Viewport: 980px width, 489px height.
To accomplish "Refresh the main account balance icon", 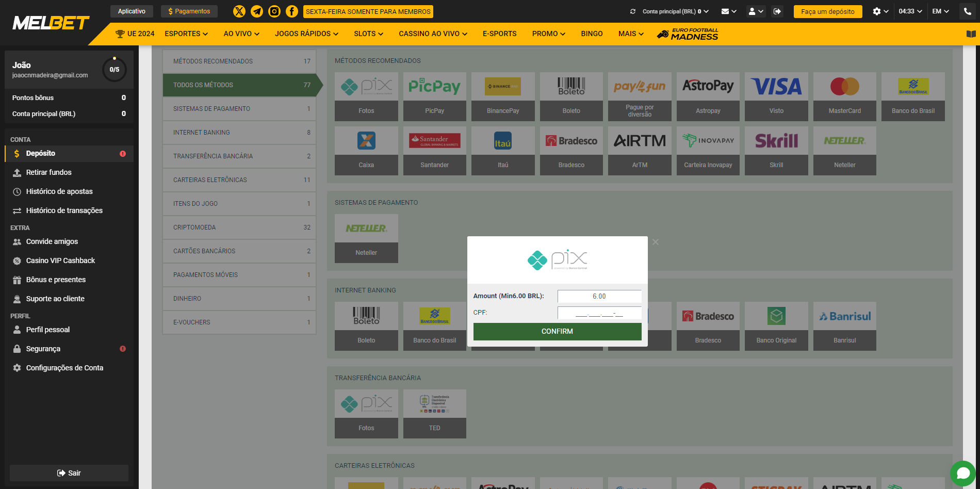I will (633, 11).
